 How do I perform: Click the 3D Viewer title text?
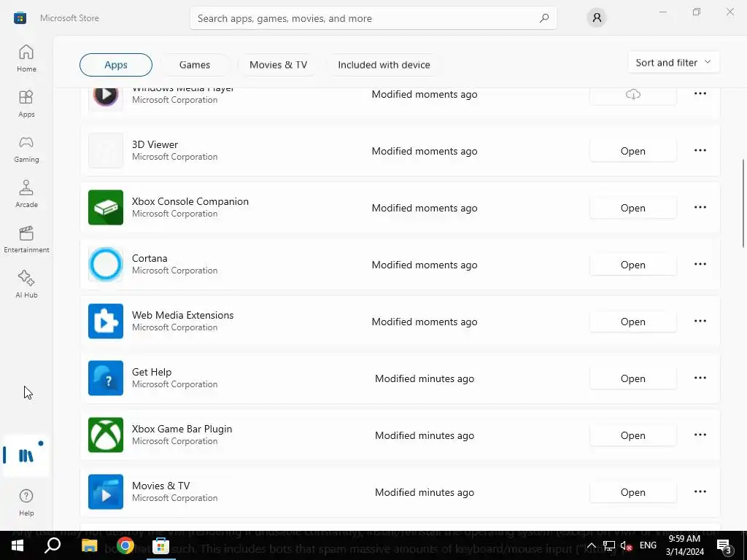[x=155, y=144]
